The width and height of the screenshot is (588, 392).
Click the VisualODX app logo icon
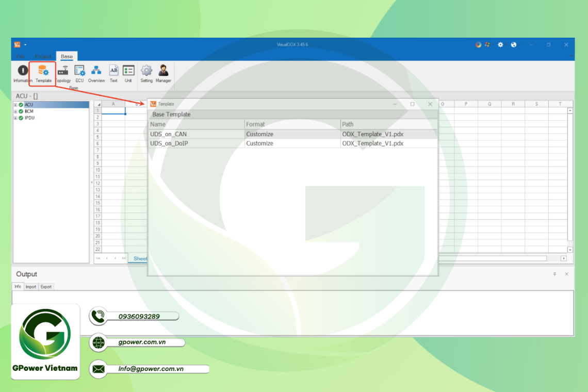[17, 45]
